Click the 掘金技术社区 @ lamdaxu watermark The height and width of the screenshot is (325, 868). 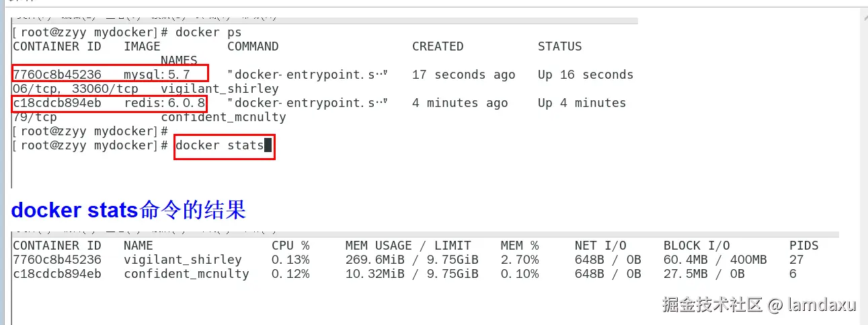(x=759, y=305)
